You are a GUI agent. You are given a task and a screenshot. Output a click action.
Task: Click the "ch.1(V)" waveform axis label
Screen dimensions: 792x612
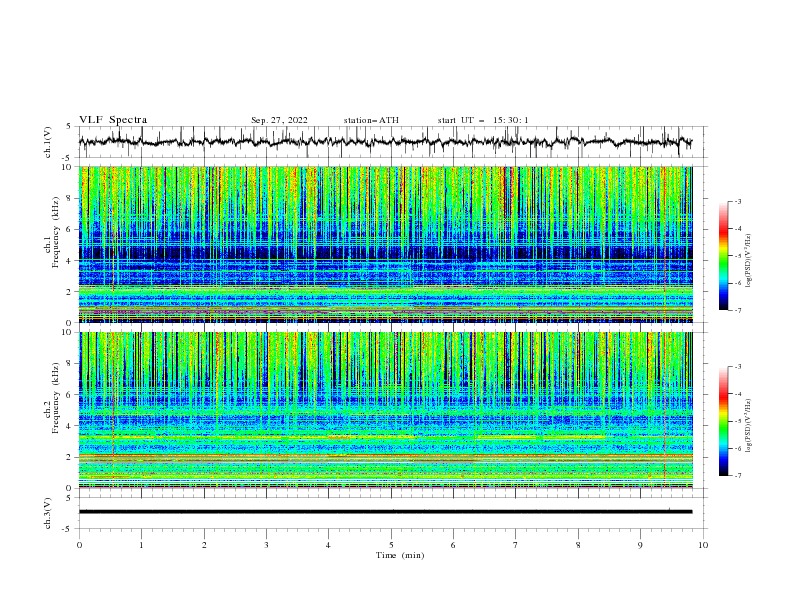[48, 142]
